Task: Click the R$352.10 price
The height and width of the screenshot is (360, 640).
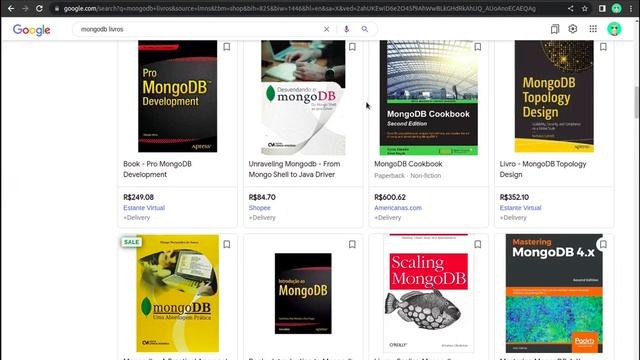Action: pyautogui.click(x=514, y=197)
